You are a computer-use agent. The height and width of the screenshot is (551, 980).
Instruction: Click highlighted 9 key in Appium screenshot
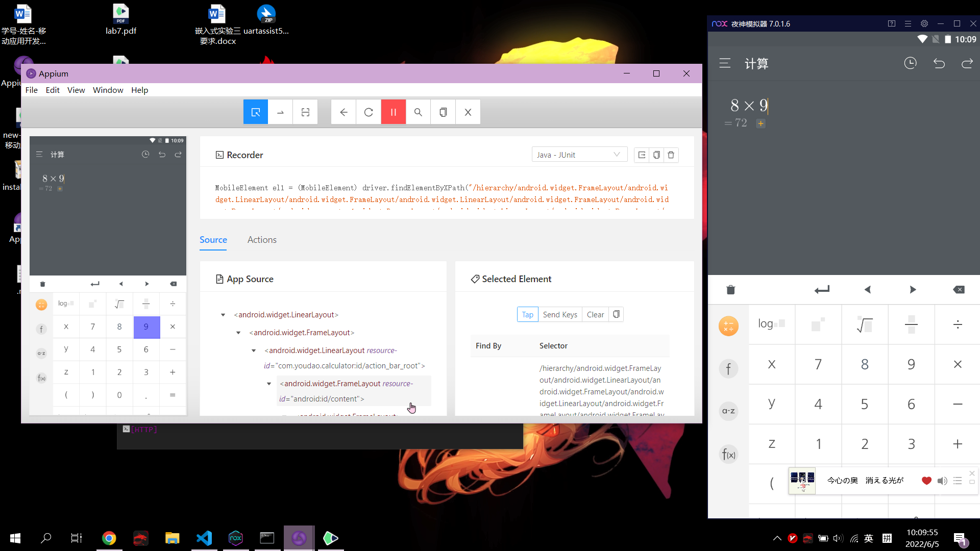pyautogui.click(x=146, y=327)
